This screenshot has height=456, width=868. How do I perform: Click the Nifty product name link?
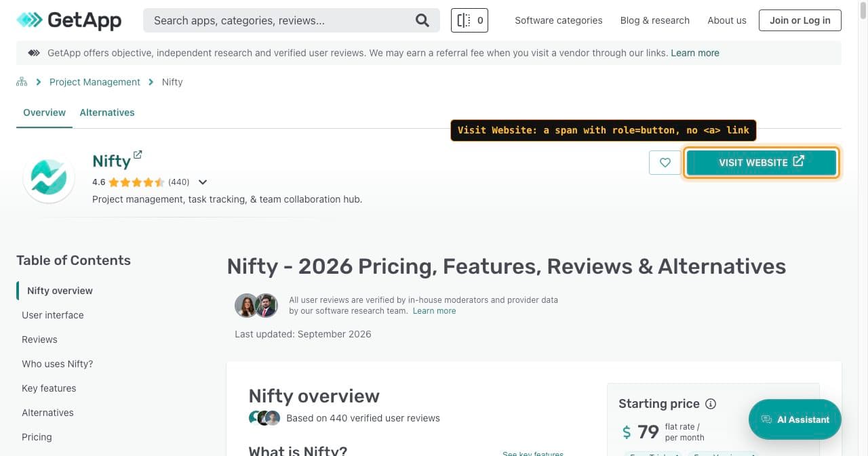(111, 161)
